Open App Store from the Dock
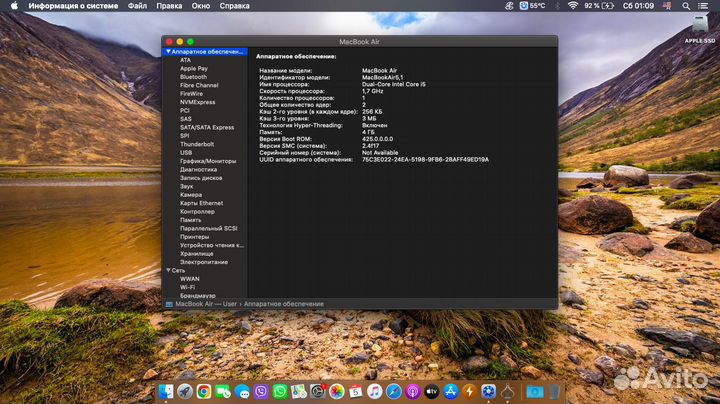The width and height of the screenshot is (720, 404). tap(450, 392)
